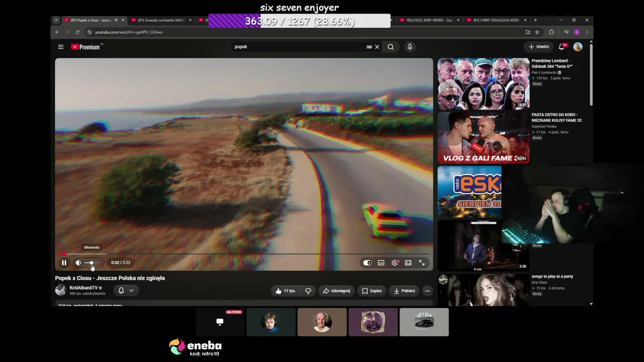The height and width of the screenshot is (362, 644).
Task: Switch to the CHINY OGŁASZAJĄ tab
Action: [x=496, y=20]
